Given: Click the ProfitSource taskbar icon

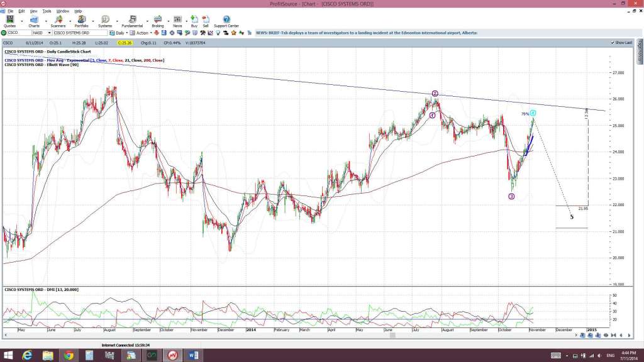Looking at the screenshot, I should pyautogui.click(x=172, y=356).
